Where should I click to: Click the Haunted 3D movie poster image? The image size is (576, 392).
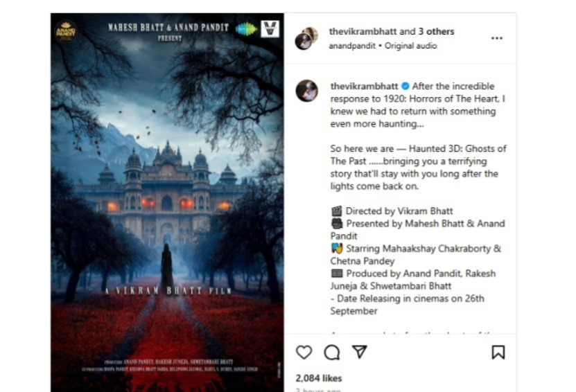click(x=167, y=203)
